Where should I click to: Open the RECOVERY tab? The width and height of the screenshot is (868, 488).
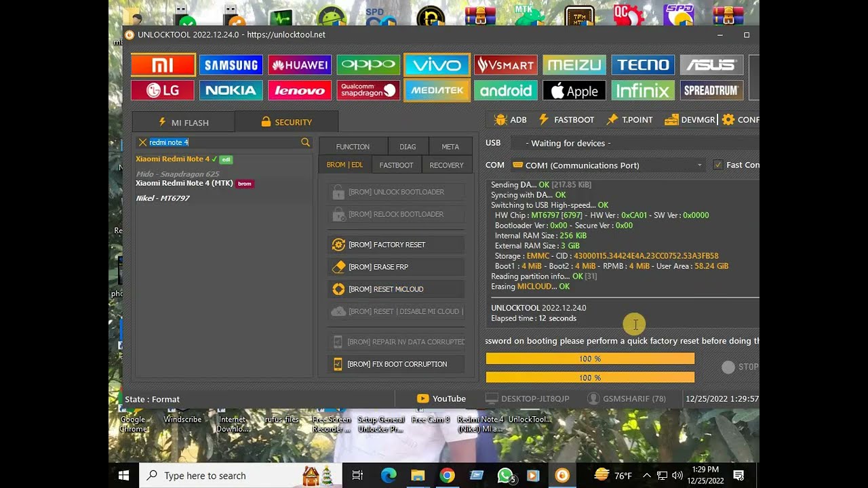pos(446,165)
